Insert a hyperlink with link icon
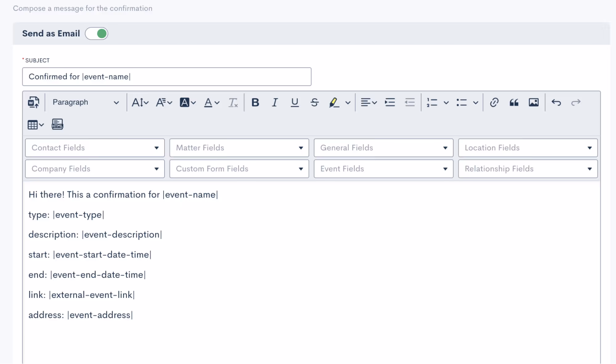Image resolution: width=616 pixels, height=364 pixels. tap(494, 102)
